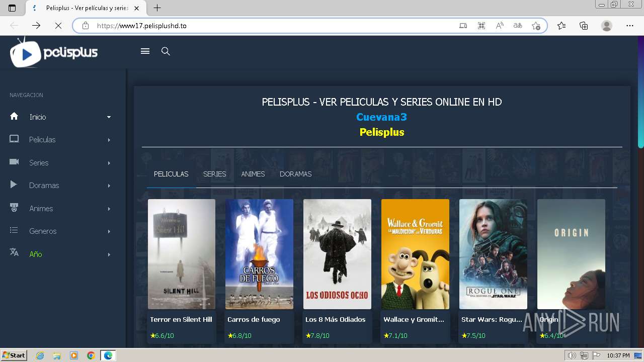Open the Windows Start menu
Viewport: 644px width, 362px height.
[14, 355]
